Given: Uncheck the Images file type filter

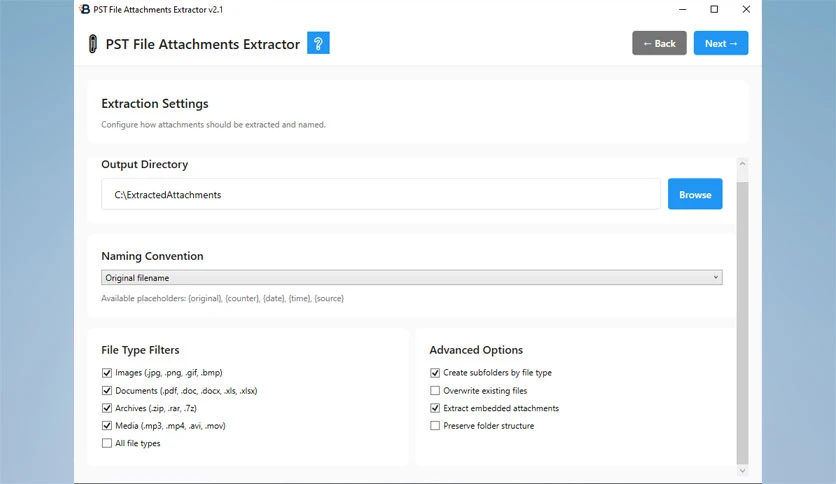Looking at the screenshot, I should tap(107, 373).
